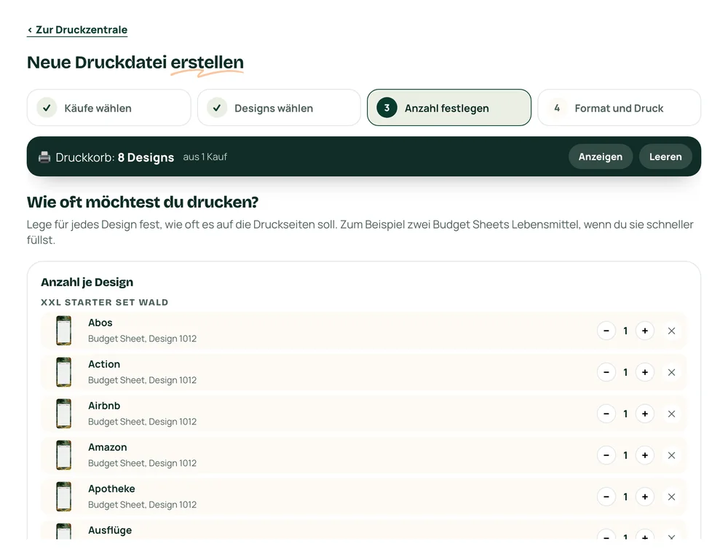Click the Apotheke design thumbnail
Screen dimensions: 728x560
coord(63,497)
